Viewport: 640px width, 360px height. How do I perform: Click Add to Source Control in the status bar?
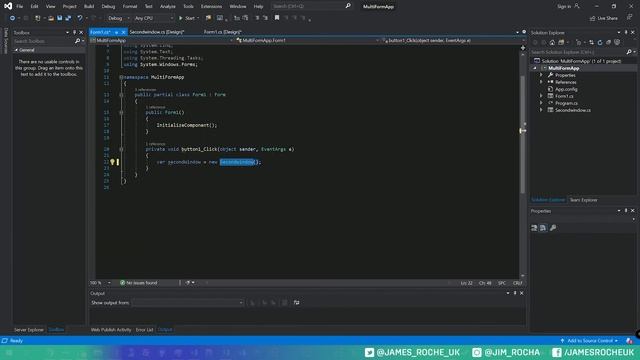coord(590,340)
